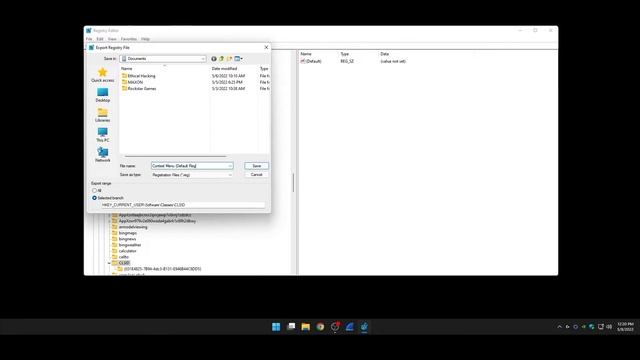Screen dimensions: 640x360
Task: Open the Save as type dropdown
Action: click(192, 175)
